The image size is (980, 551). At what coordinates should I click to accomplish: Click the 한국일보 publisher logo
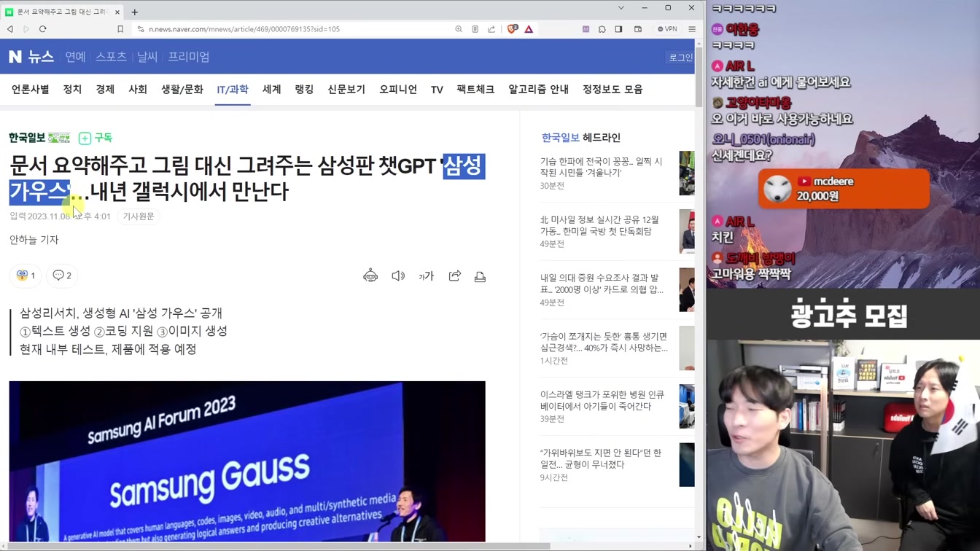[39, 138]
